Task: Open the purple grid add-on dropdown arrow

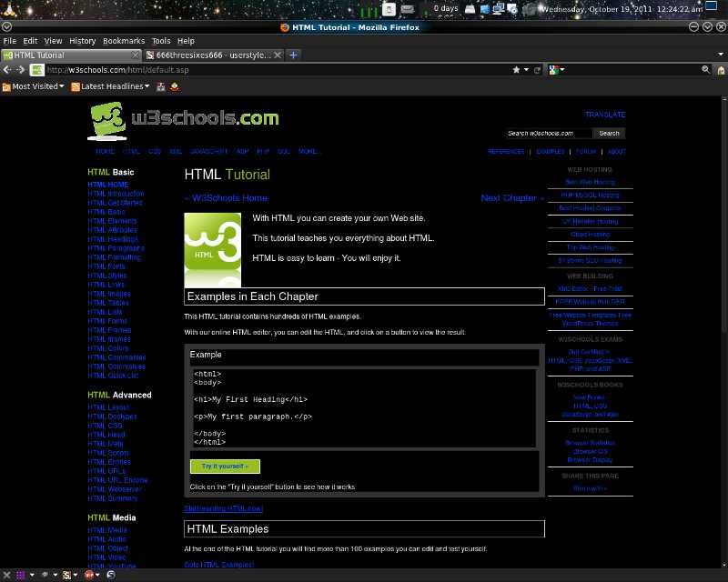Action: pyautogui.click(x=32, y=575)
